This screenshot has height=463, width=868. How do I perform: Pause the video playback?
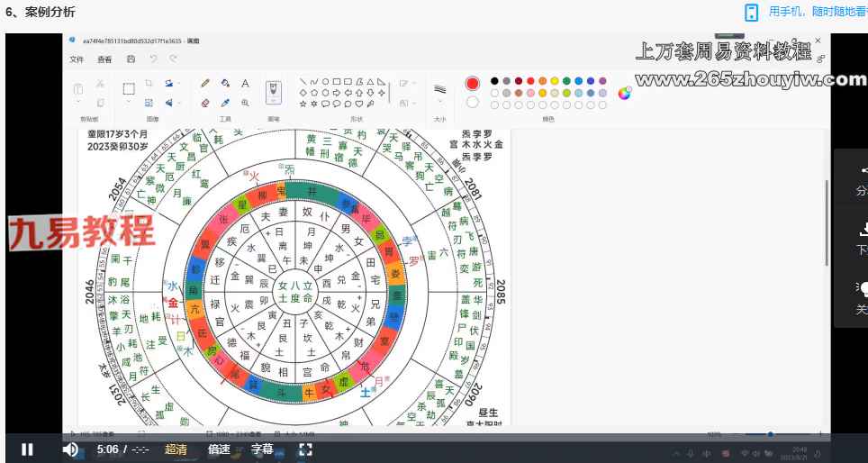27,449
